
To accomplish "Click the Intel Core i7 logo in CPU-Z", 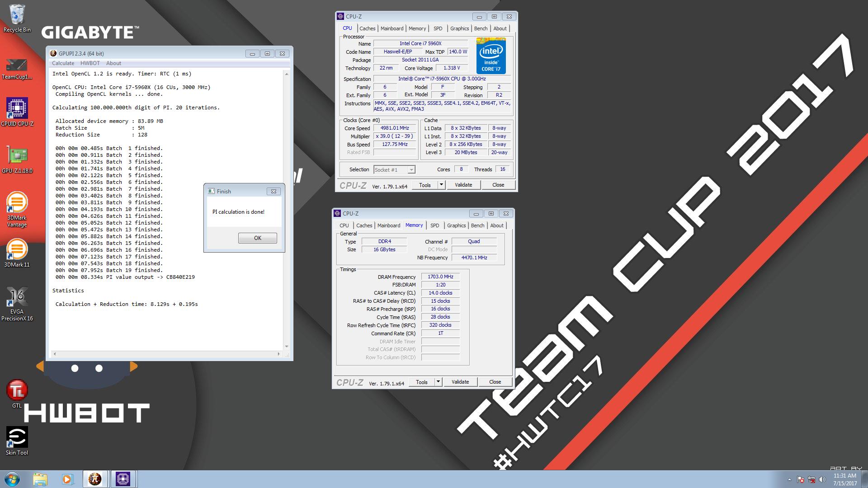I will (491, 56).
